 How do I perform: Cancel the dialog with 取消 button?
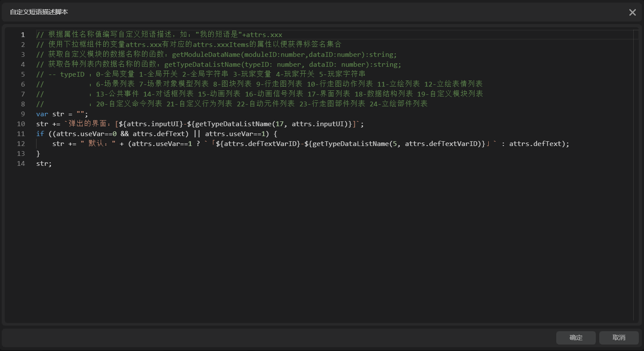619,338
